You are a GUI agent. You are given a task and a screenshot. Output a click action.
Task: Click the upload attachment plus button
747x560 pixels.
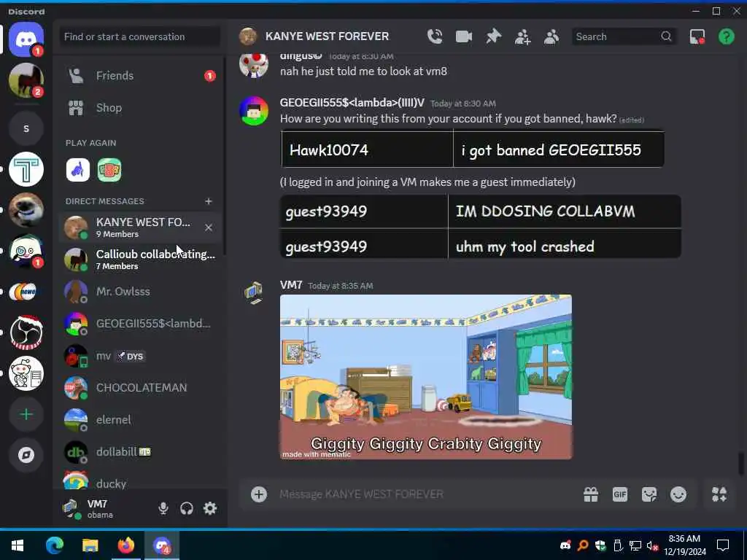[x=259, y=494]
